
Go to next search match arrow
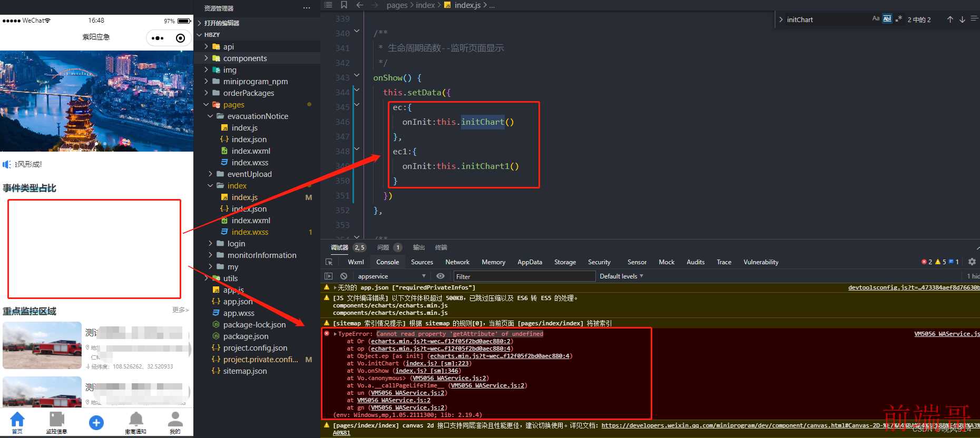962,19
